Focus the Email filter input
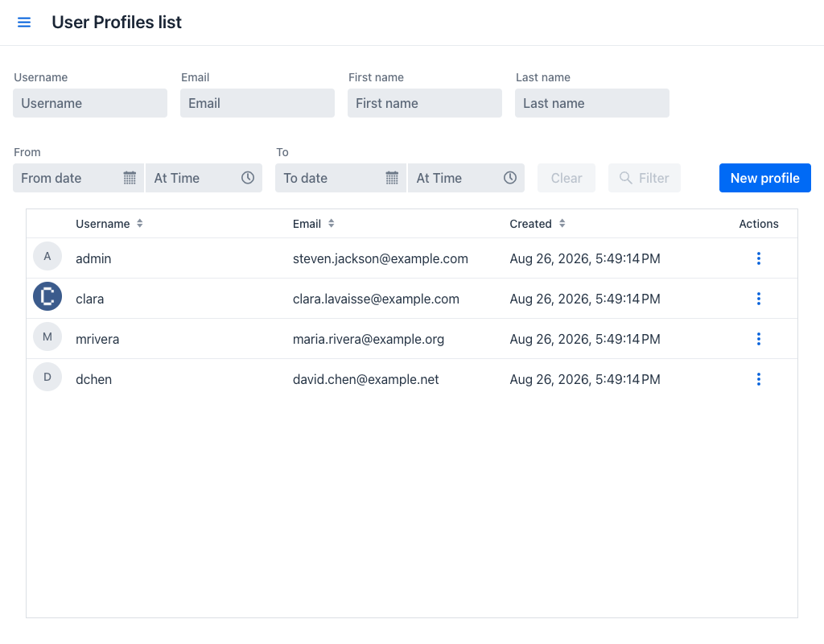 (x=257, y=103)
